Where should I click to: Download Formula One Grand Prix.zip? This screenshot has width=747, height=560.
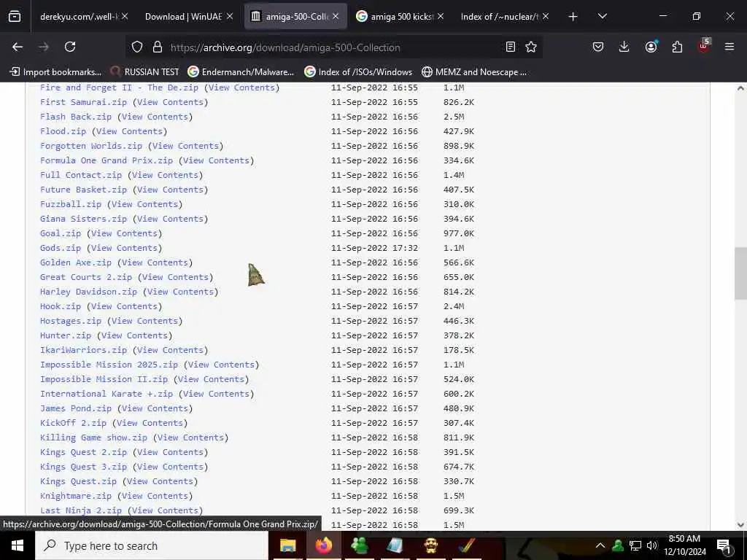coord(107,160)
